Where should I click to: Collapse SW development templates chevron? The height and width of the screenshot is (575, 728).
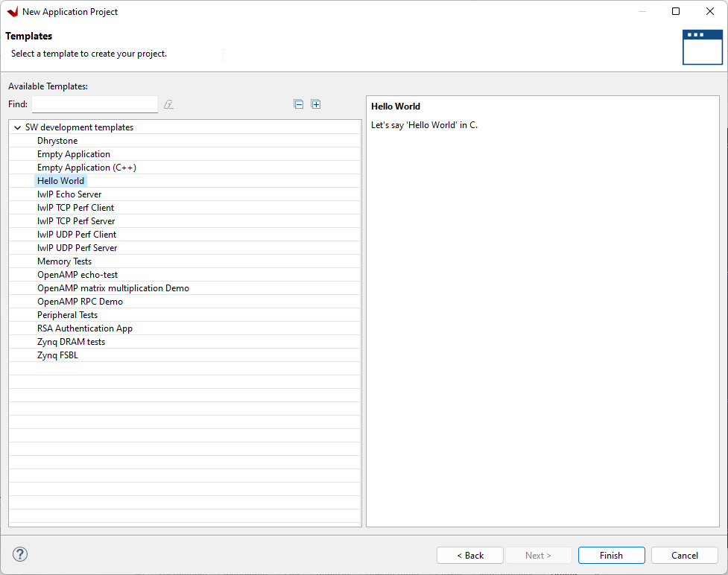click(x=18, y=127)
